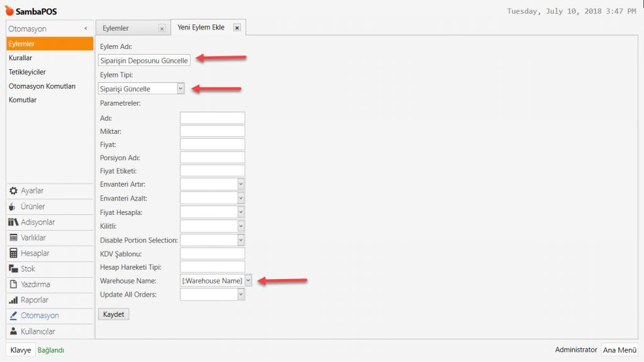This screenshot has height=362, width=644.
Task: Click the Ürünler cup icon
Action: (x=13, y=207)
